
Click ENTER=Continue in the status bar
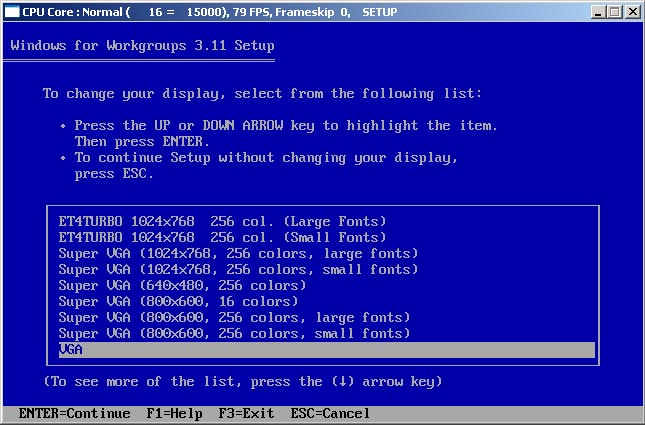pos(74,413)
